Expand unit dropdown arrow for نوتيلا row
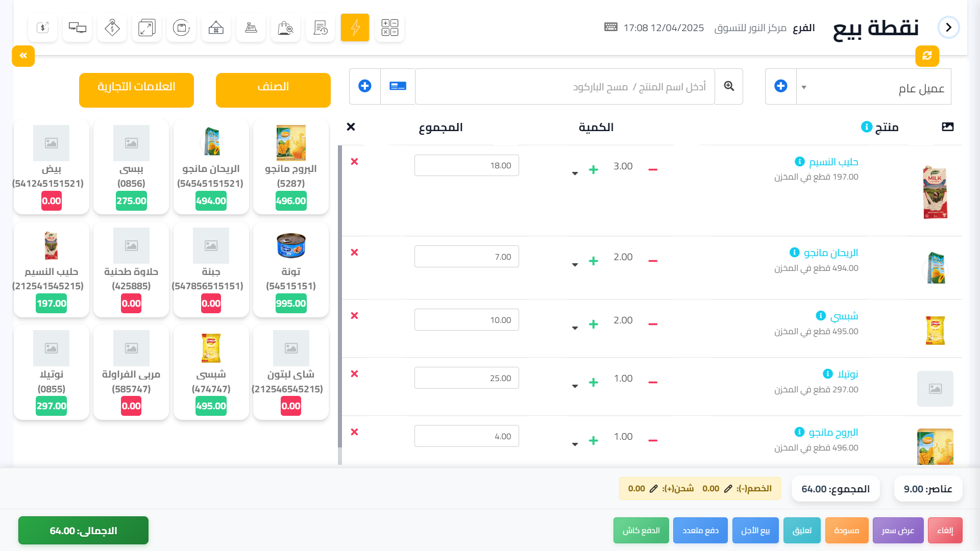 pyautogui.click(x=575, y=386)
